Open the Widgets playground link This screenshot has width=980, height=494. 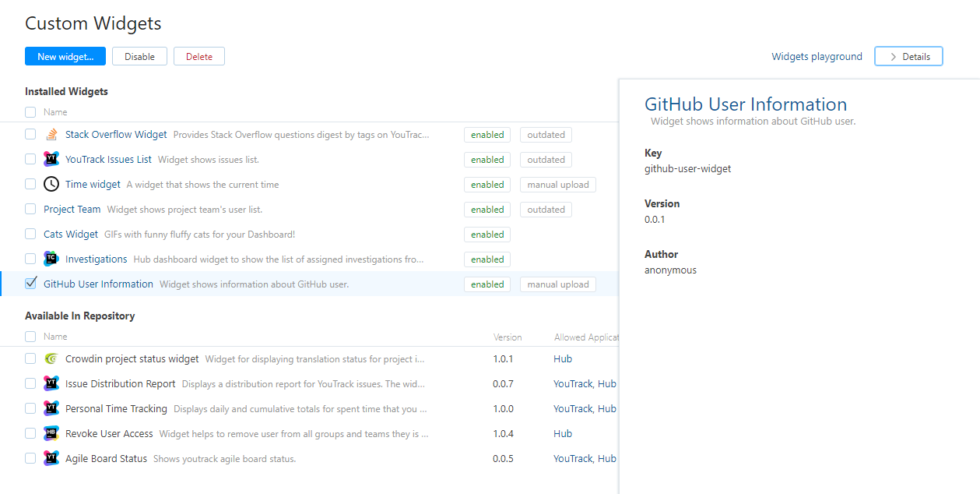tap(817, 57)
